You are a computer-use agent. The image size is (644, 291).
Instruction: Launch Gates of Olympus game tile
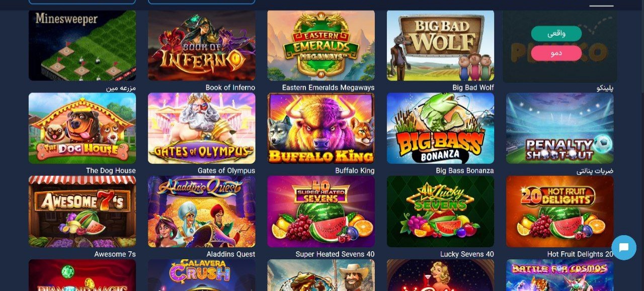coord(201,128)
